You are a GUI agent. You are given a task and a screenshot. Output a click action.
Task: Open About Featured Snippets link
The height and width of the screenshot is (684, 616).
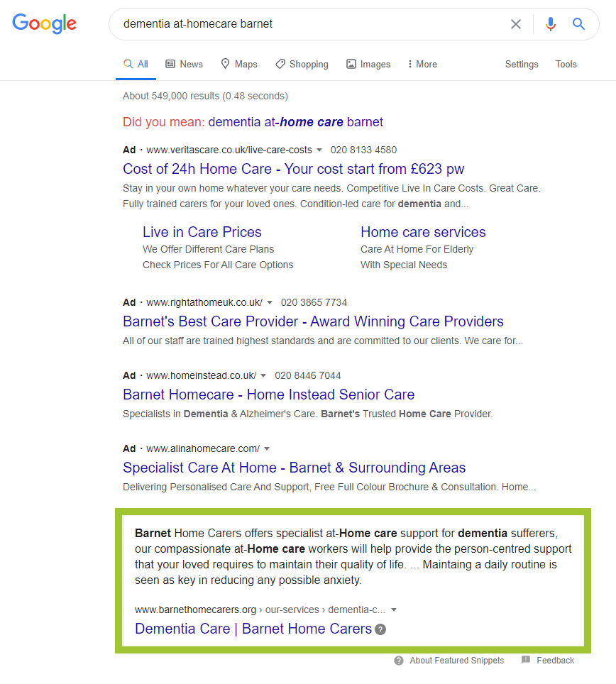pos(456,661)
